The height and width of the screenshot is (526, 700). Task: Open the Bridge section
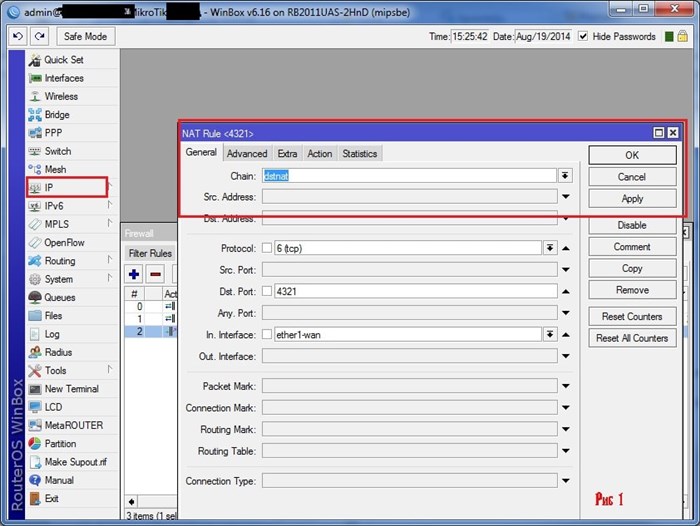[x=57, y=115]
